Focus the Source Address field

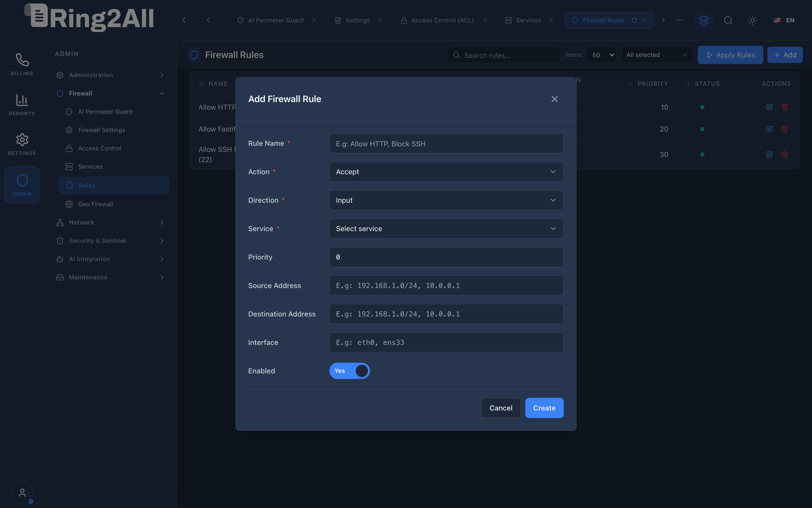pos(446,285)
